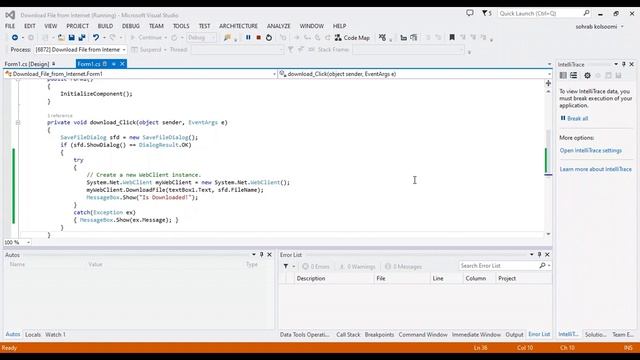Viewport: 640px width, 360px height.
Task: Switch to the Output tab
Action: (x=514, y=334)
